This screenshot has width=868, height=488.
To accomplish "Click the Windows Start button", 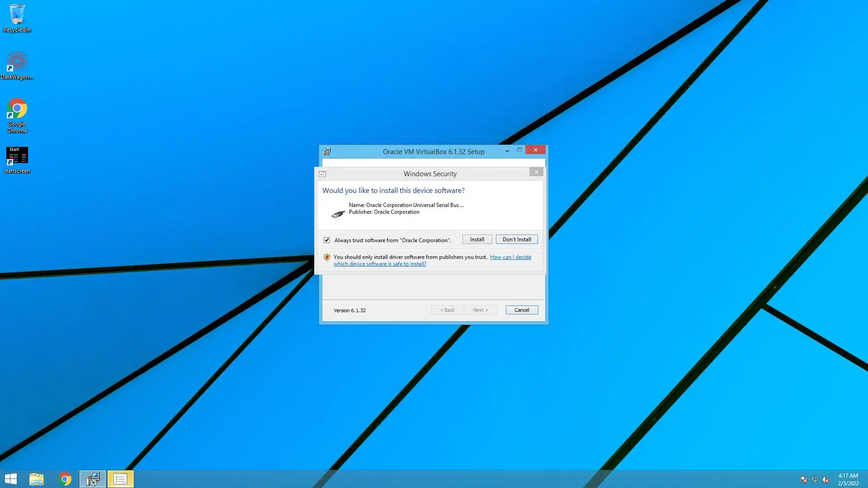I will click(x=10, y=479).
